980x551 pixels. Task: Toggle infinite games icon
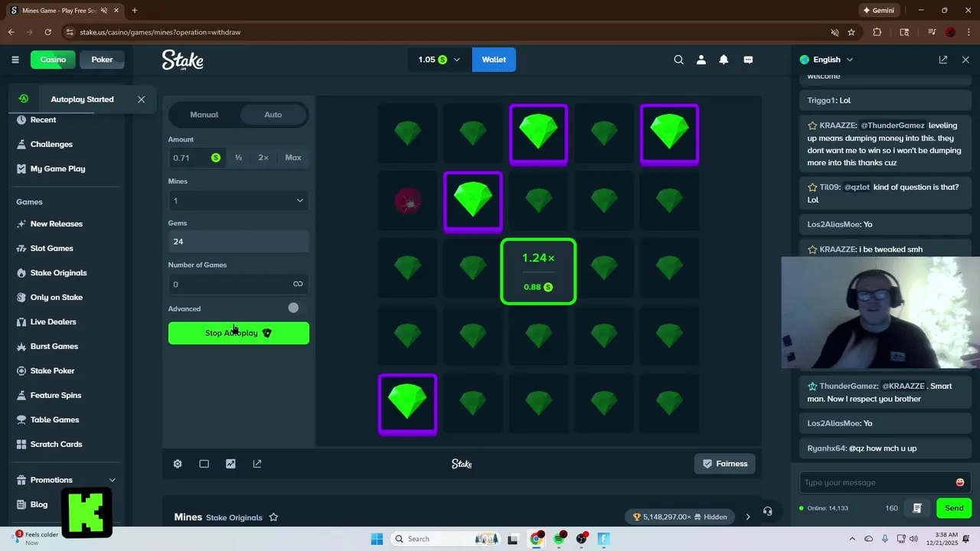(298, 284)
